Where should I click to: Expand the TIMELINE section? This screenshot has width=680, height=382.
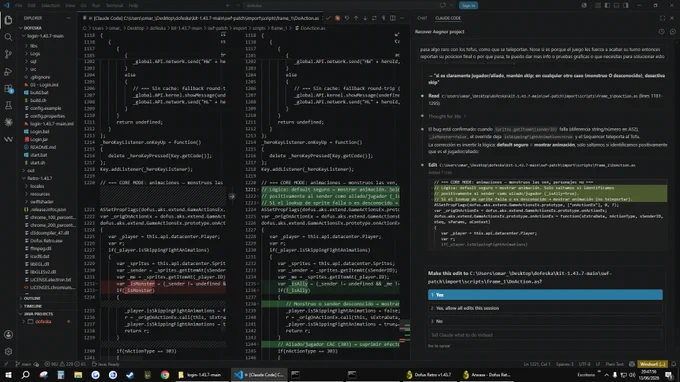(33, 306)
